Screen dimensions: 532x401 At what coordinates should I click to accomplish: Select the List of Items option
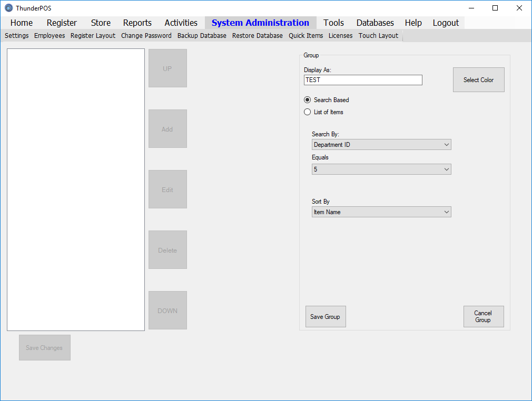(308, 112)
